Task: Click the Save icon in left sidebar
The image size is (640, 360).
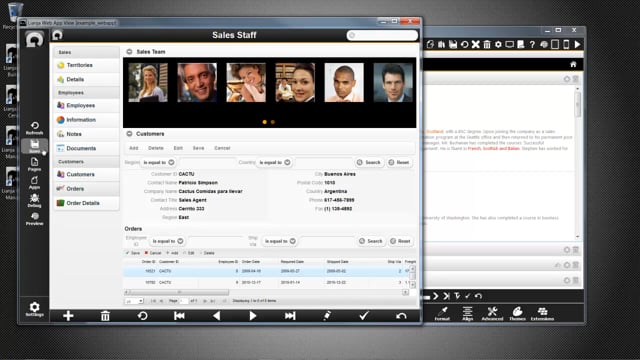Action: click(x=35, y=146)
